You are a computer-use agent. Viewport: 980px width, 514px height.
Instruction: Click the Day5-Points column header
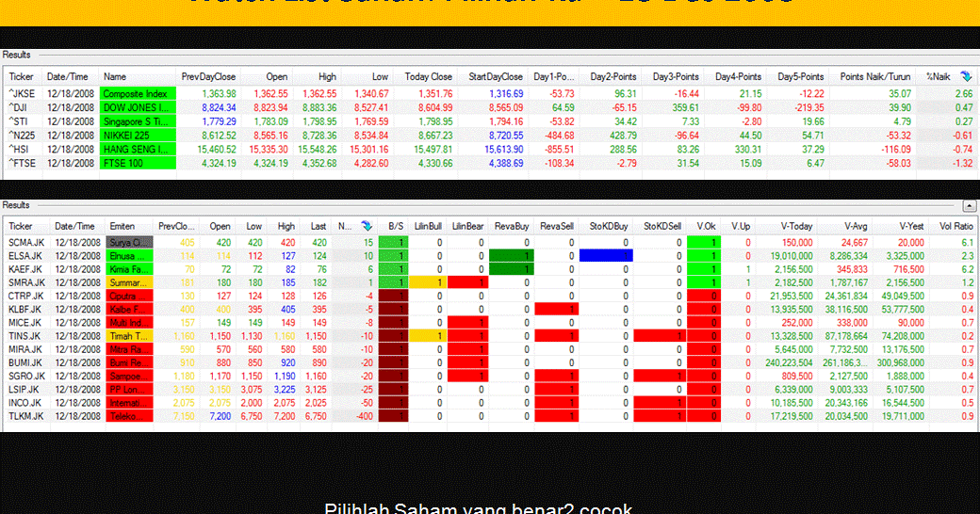click(x=800, y=77)
